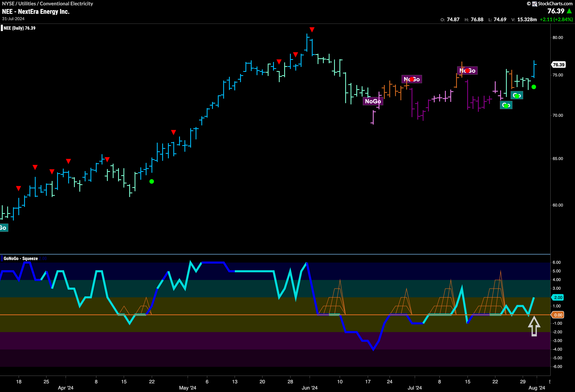Screen dimensions: 575x392
Task: Click the 4.00 oscillator axis label
Action: (x=557, y=280)
